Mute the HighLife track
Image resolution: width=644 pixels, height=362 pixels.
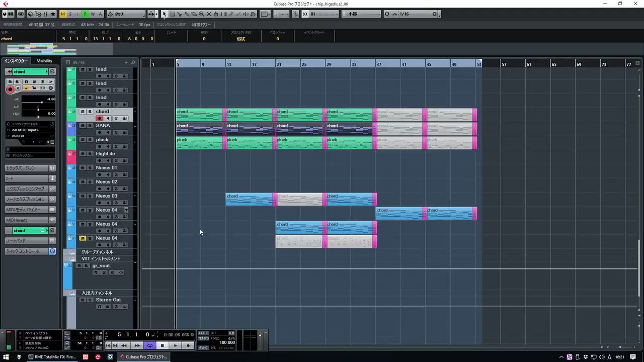[x=83, y=154]
